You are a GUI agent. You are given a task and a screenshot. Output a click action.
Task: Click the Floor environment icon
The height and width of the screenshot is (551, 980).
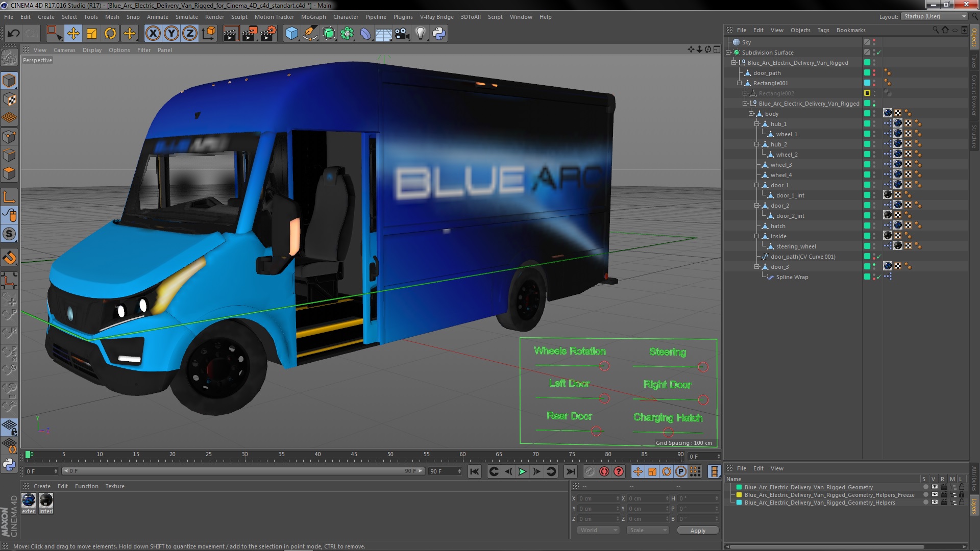[x=383, y=34]
